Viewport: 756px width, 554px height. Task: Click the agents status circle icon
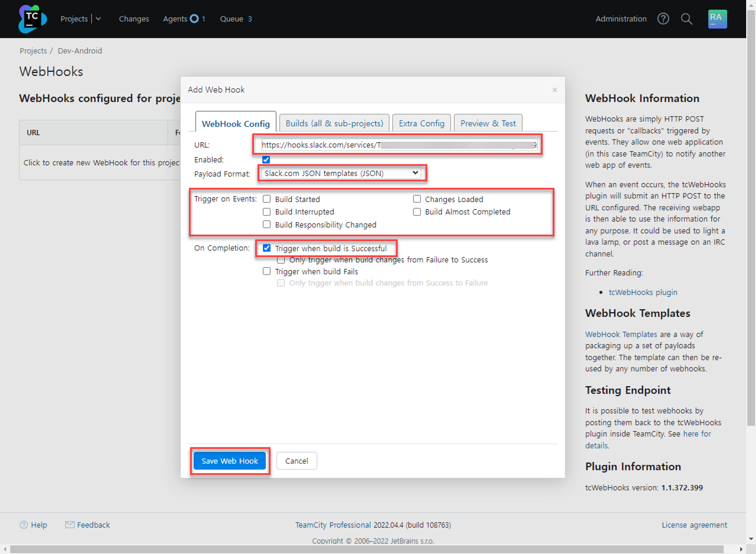coord(194,19)
